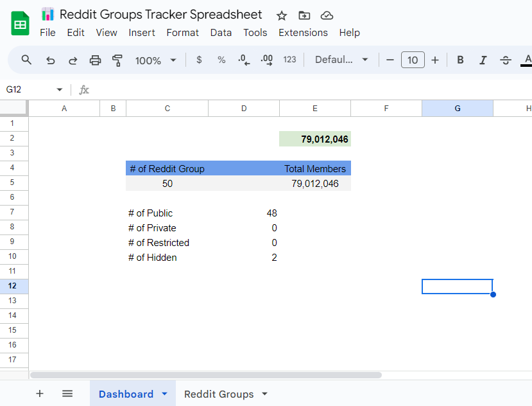Select column G header
The height and width of the screenshot is (406, 532).
tap(458, 109)
